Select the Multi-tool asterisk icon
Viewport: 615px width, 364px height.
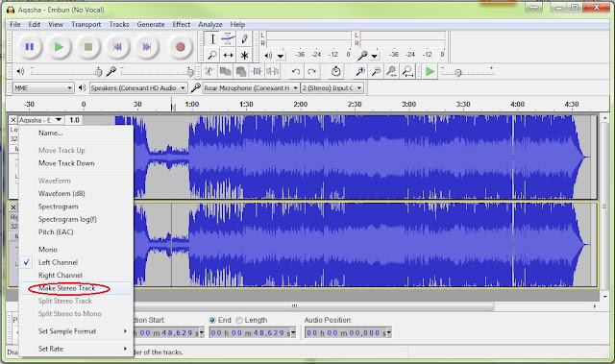(x=244, y=55)
